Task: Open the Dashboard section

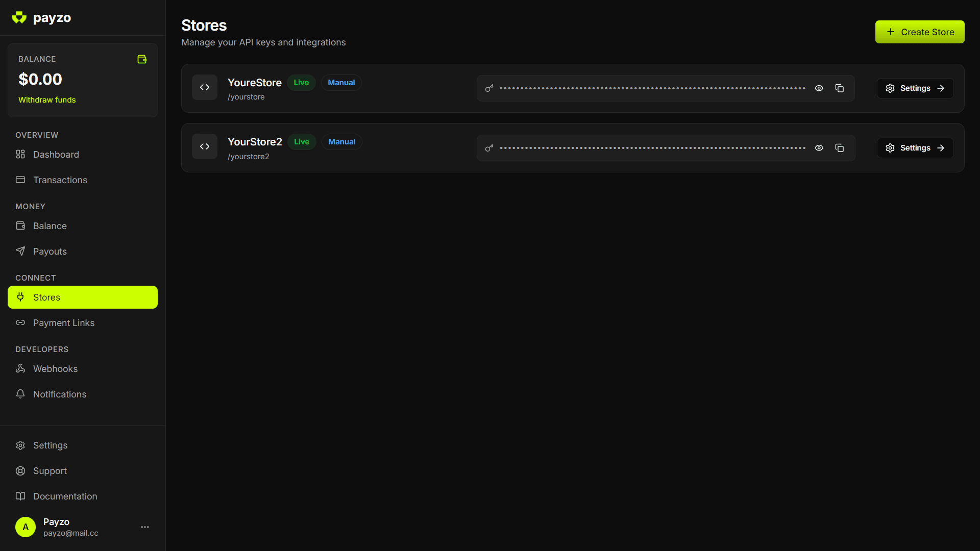Action: coord(56,154)
